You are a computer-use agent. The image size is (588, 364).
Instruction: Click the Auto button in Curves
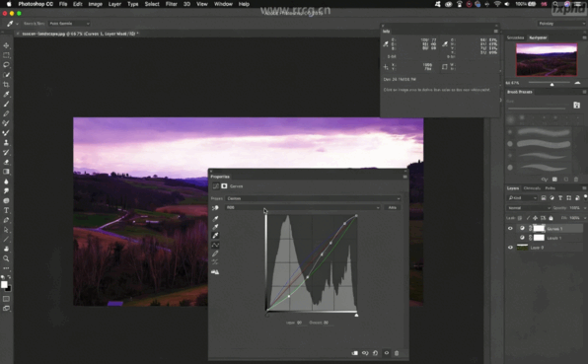click(393, 207)
